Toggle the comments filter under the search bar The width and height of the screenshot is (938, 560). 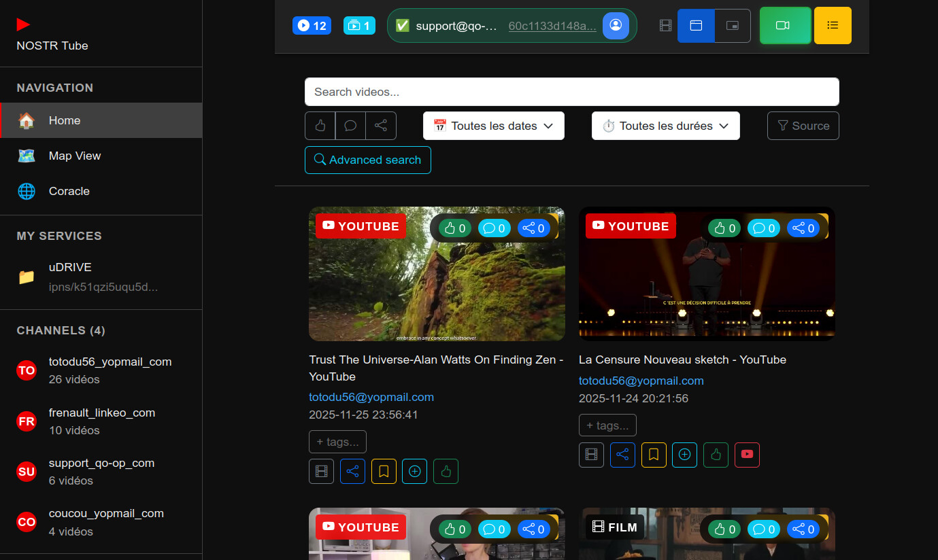coord(350,126)
